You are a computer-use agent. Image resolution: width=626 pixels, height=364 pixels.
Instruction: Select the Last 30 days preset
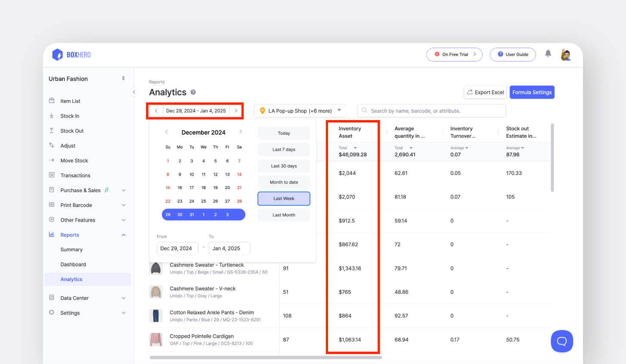pyautogui.click(x=284, y=166)
